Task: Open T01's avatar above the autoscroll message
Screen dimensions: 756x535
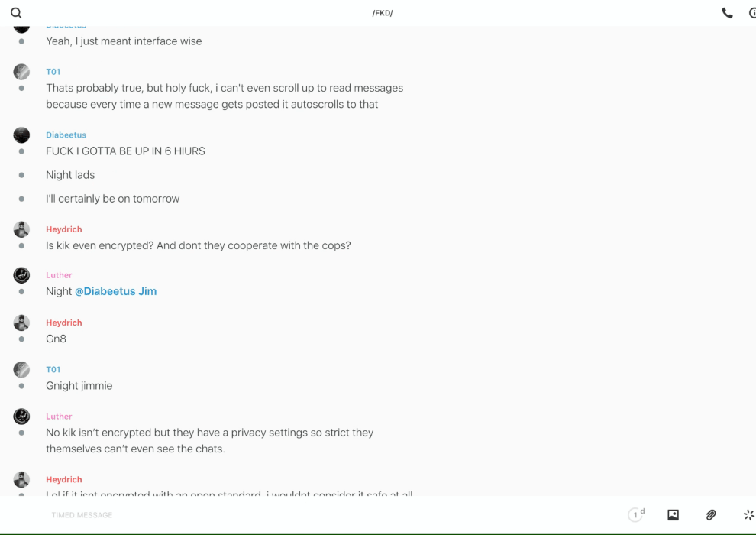Action: point(21,72)
